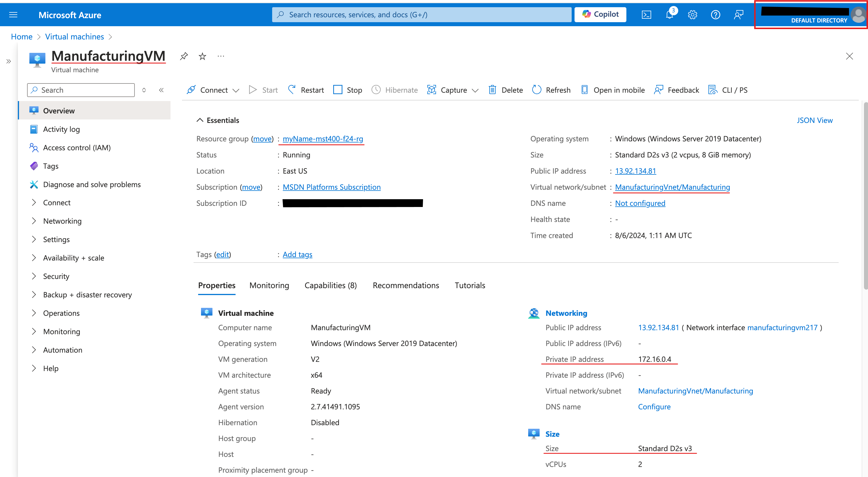
Task: Click Add tags link
Action: (x=297, y=254)
